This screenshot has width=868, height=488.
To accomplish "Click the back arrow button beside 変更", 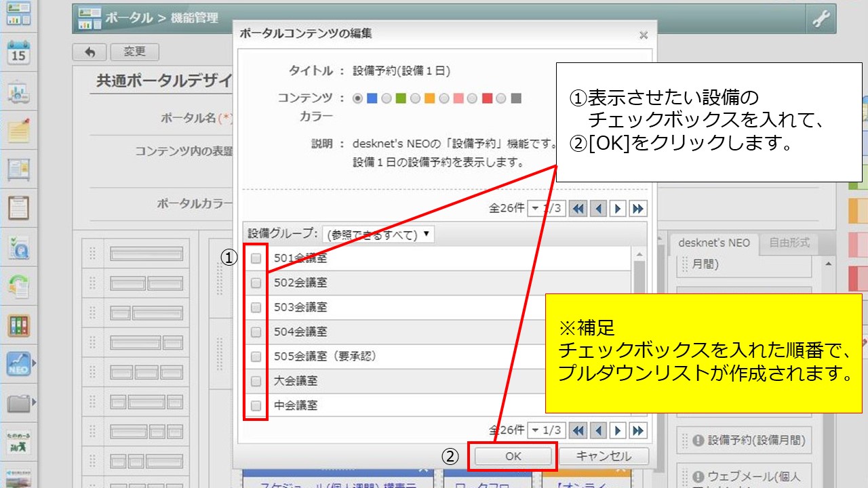I will pyautogui.click(x=90, y=52).
